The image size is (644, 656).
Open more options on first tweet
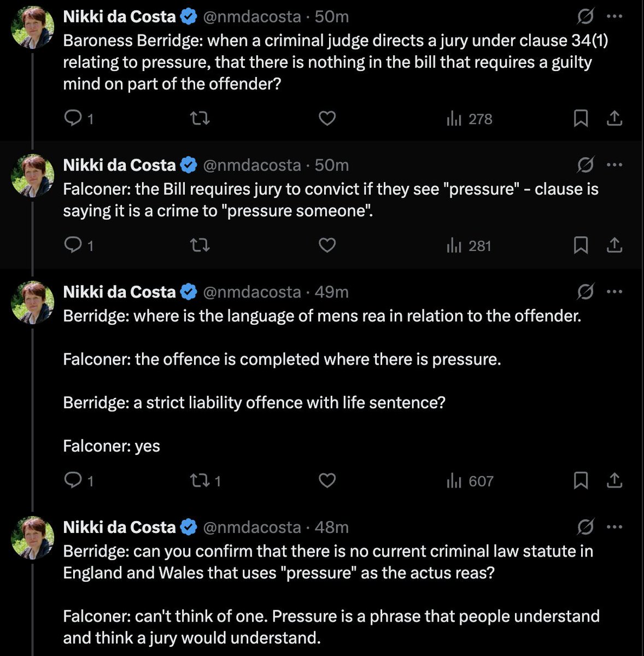click(x=614, y=17)
